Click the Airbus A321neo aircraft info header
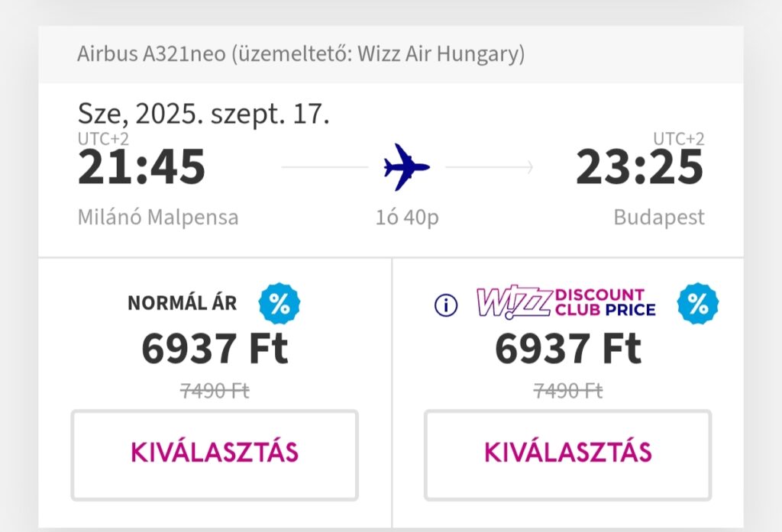 point(301,54)
